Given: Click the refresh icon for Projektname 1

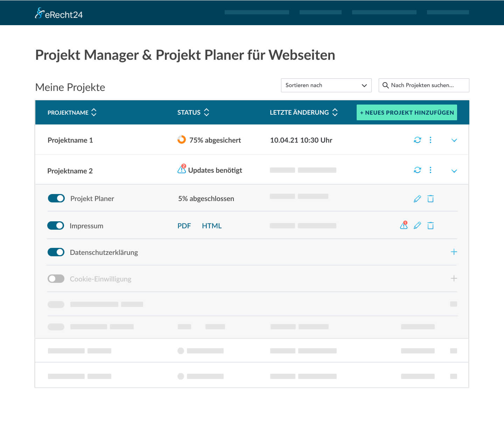Looking at the screenshot, I should click(x=417, y=140).
